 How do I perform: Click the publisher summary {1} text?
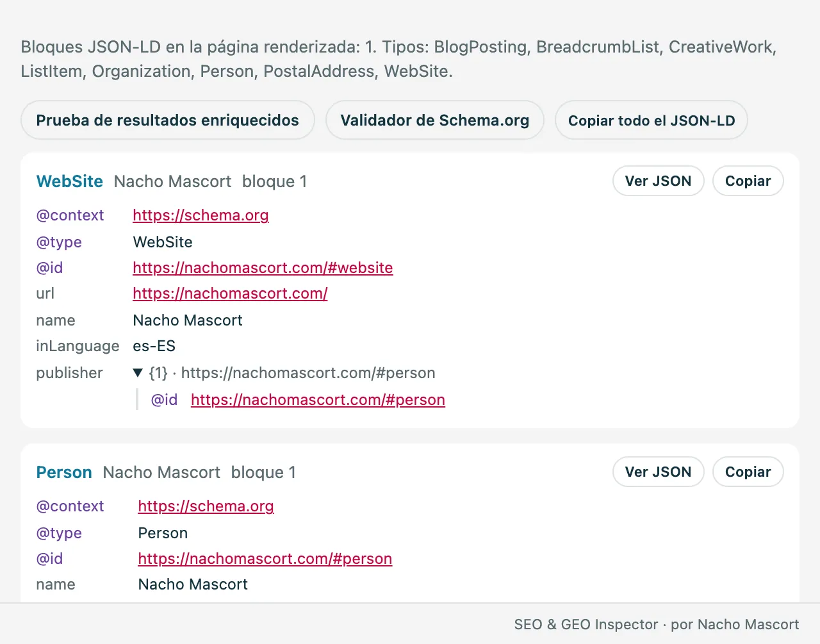point(292,373)
